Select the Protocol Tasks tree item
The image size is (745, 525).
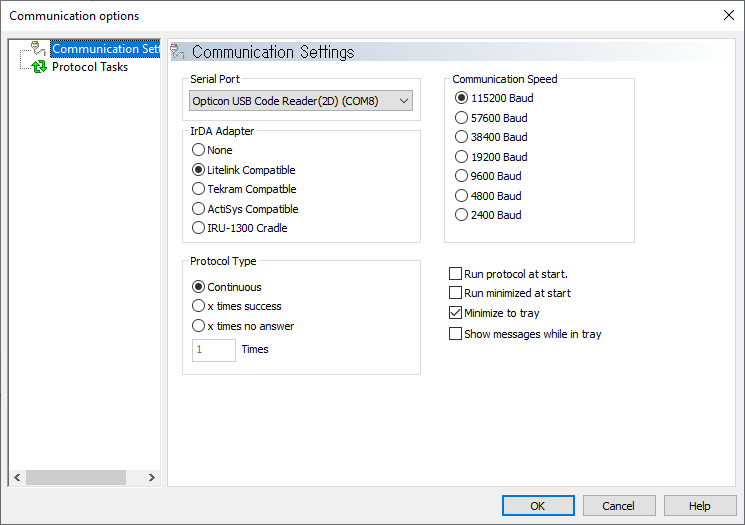pyautogui.click(x=90, y=67)
